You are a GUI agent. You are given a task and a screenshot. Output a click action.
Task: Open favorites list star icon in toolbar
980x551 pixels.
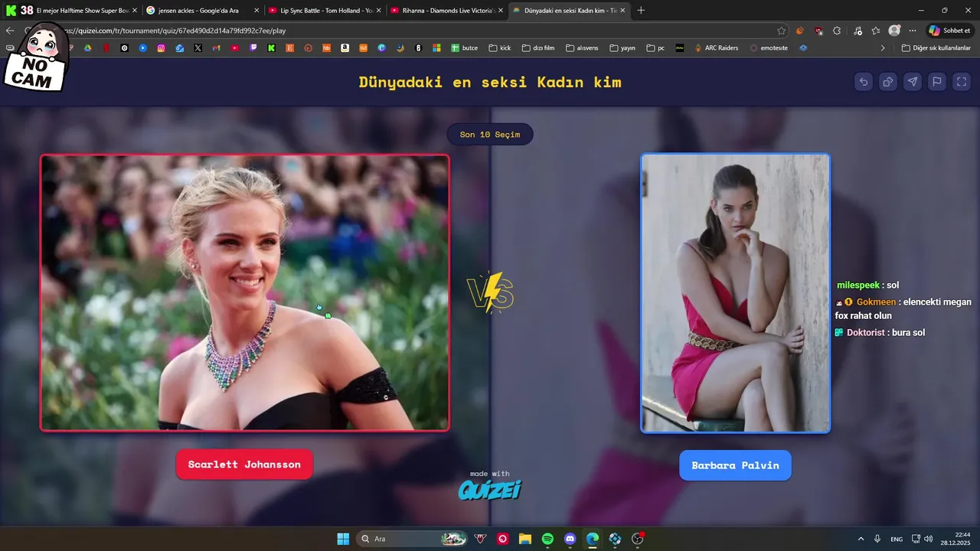[876, 31]
